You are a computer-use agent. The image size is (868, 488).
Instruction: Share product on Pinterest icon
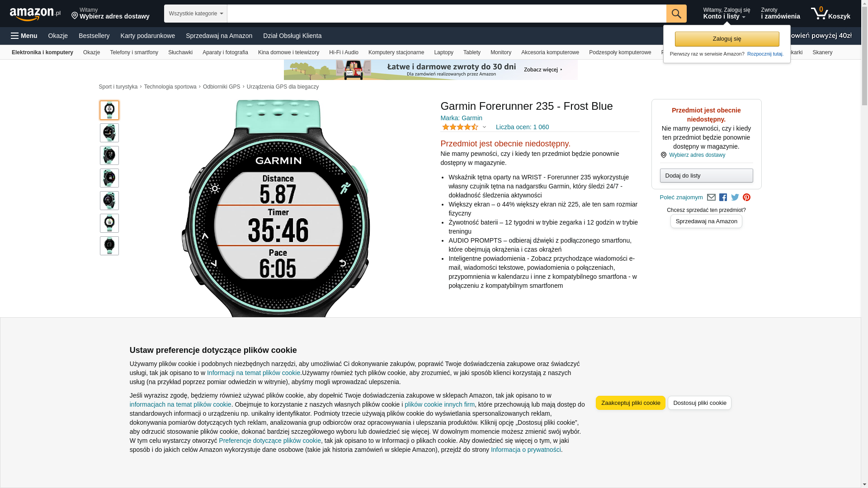click(747, 197)
